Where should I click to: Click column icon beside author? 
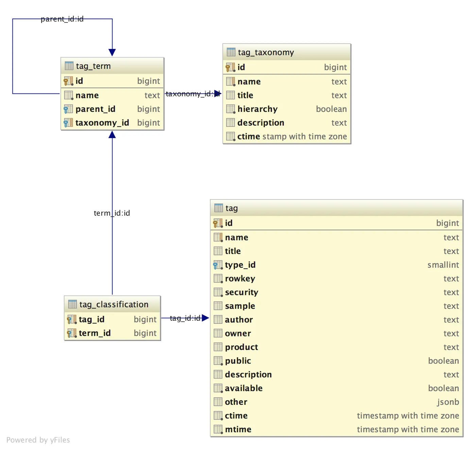pos(218,319)
